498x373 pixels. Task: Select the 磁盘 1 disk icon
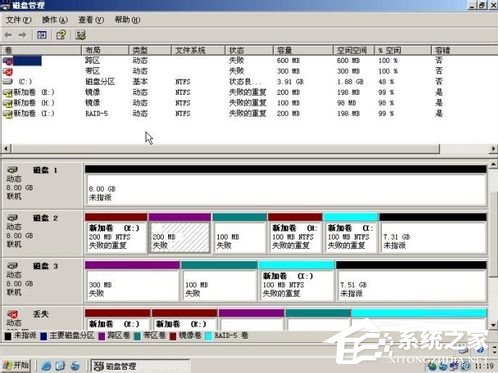[x=13, y=170]
